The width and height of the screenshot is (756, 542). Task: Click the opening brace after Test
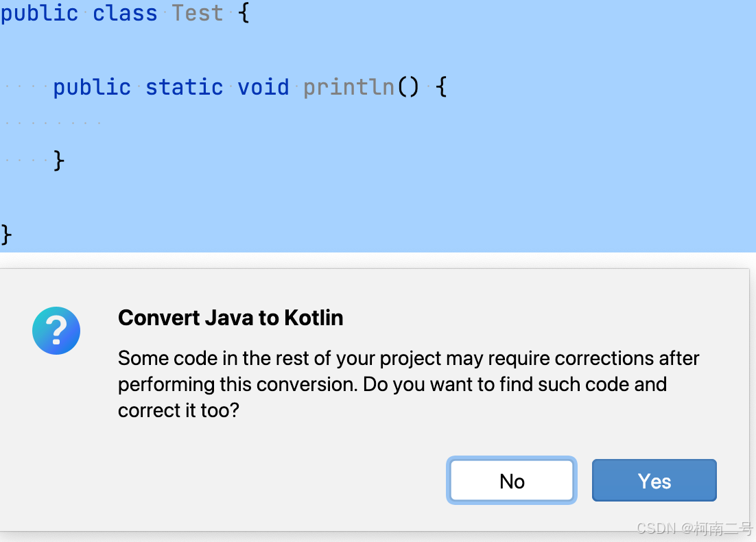coord(244,12)
